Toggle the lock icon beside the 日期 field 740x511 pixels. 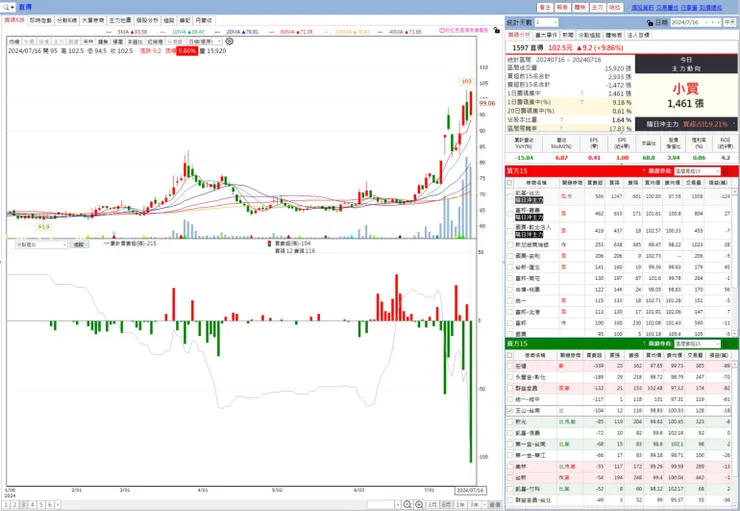pos(650,23)
